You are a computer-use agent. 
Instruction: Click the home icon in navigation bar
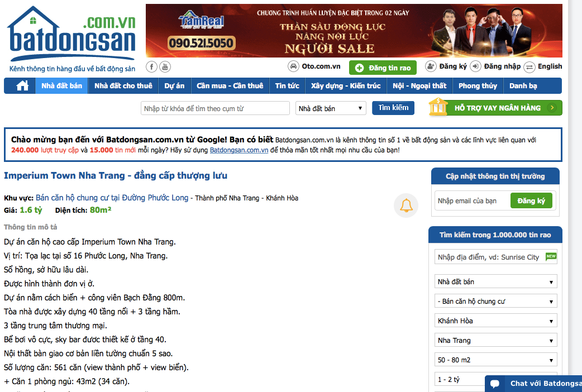point(22,86)
